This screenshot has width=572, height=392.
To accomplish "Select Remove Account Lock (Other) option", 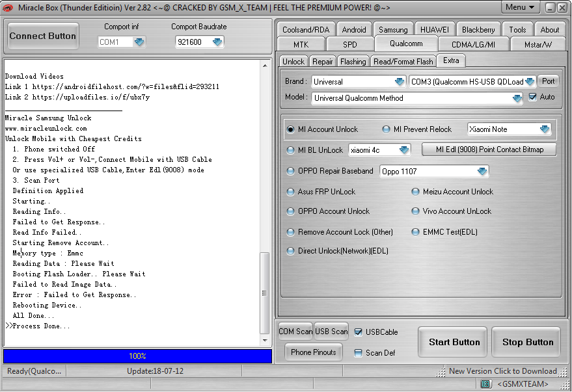I will pos(290,232).
